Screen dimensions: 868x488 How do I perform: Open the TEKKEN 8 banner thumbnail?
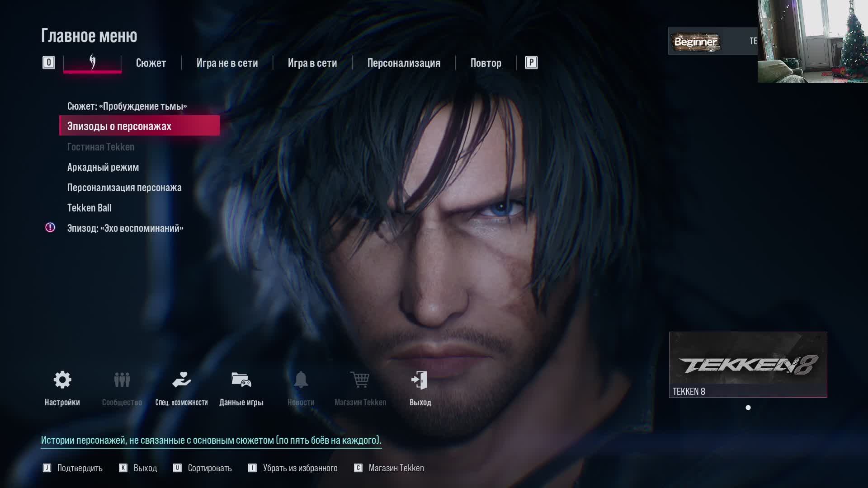tap(748, 365)
